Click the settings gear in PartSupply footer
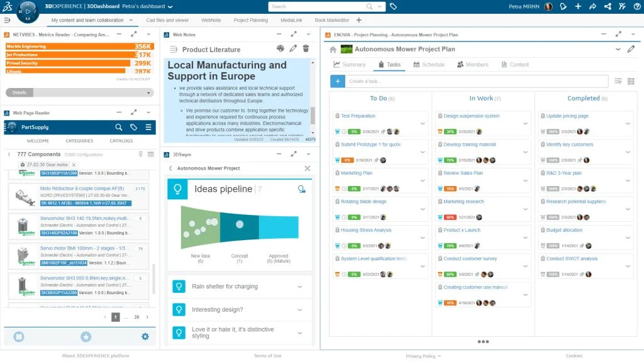The height and width of the screenshot is (362, 644). 145,337
